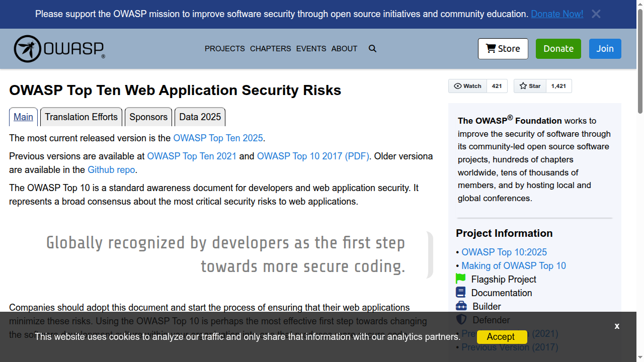Open the OWASP Top 10:2025 sidebar link

(504, 252)
